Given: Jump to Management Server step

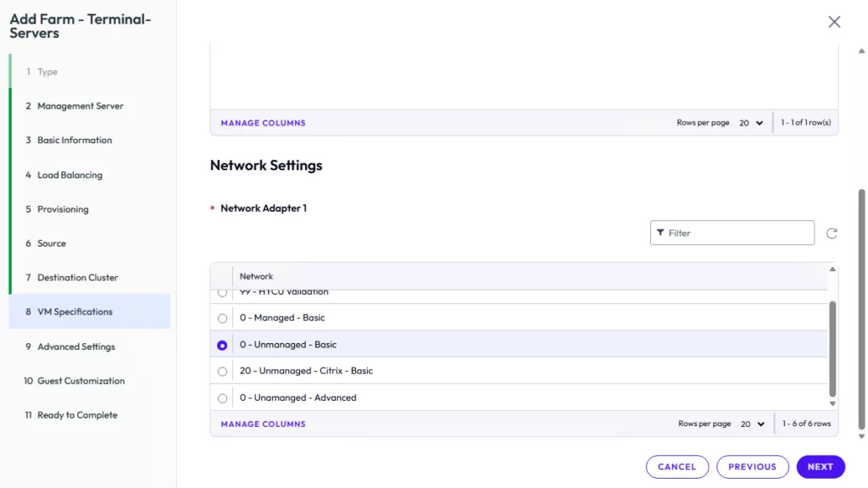Looking at the screenshot, I should pyautogui.click(x=80, y=106).
